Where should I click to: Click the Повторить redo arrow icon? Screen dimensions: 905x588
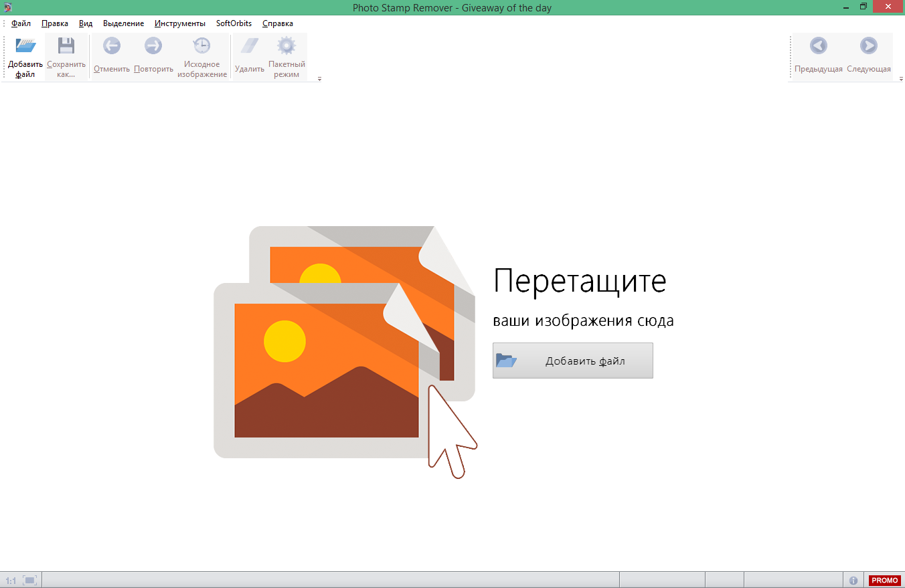tap(153, 45)
